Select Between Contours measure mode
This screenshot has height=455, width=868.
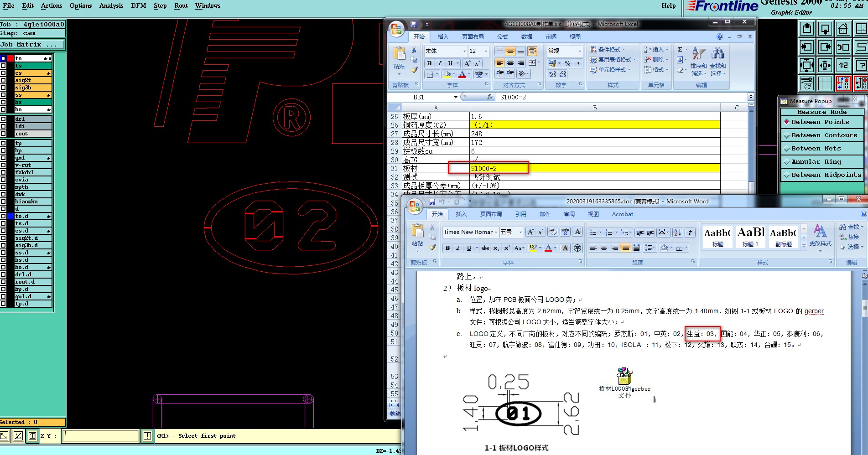[822, 135]
